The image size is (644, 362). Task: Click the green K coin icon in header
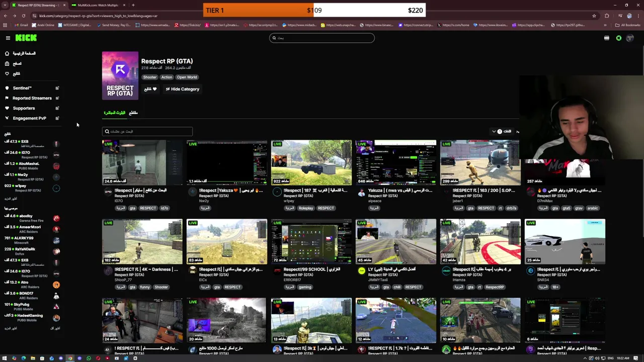(x=619, y=38)
